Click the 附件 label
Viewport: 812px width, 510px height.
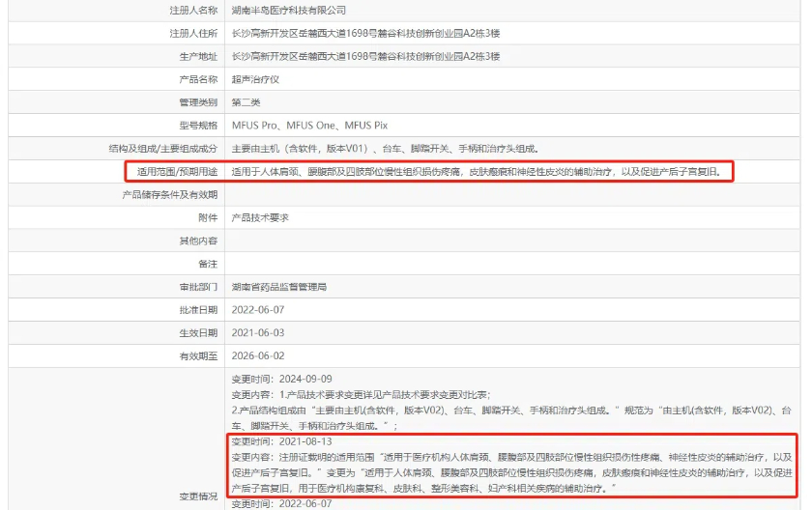(208, 217)
